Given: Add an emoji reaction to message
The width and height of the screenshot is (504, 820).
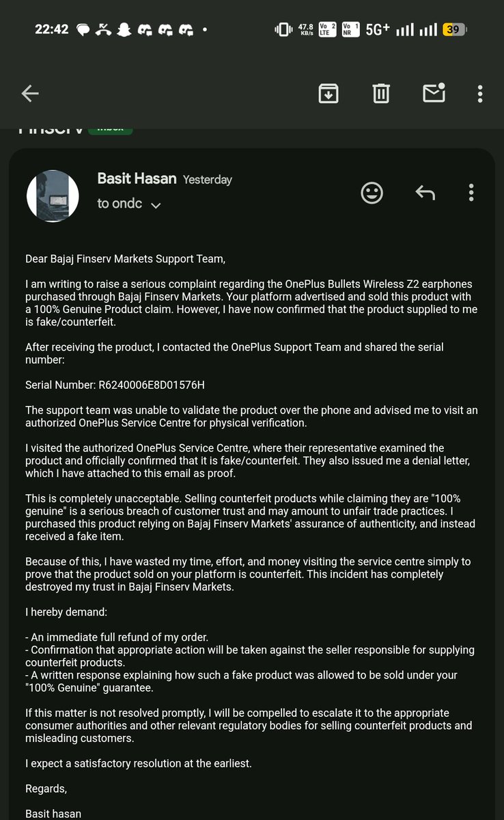Looking at the screenshot, I should pyautogui.click(x=372, y=193).
